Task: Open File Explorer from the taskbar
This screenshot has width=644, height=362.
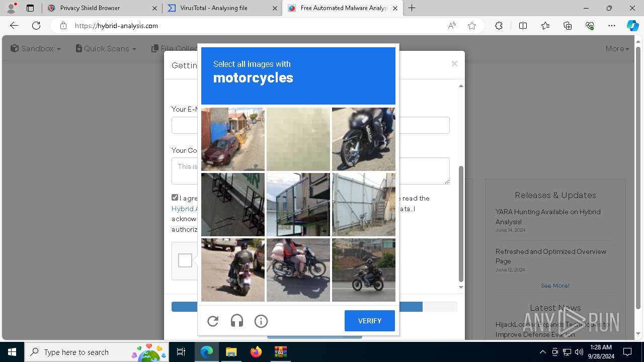Action: click(231, 352)
